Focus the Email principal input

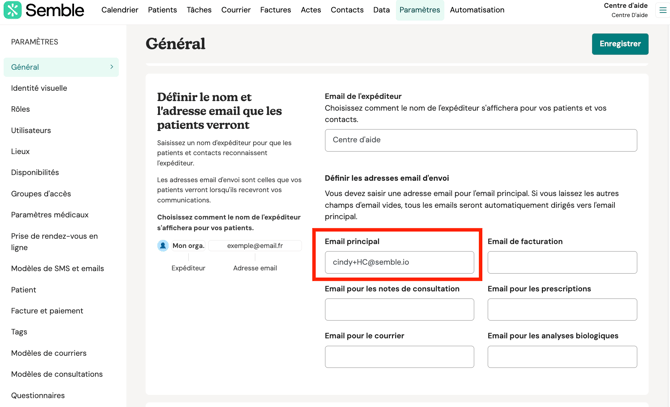point(399,262)
